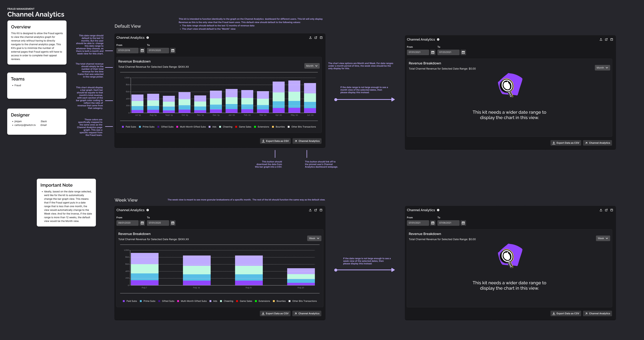This screenshot has width=644, height=340.
Task: Select the external link icon on the empty-state card
Action: (x=606, y=39)
